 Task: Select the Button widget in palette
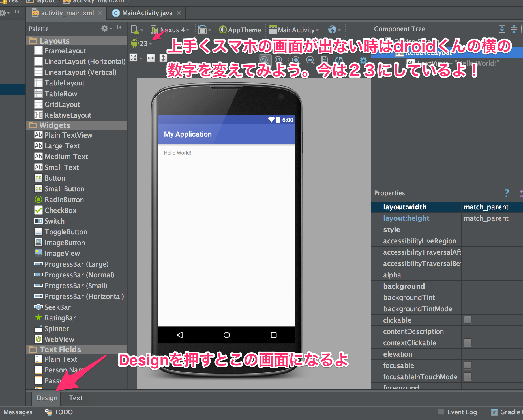pyautogui.click(x=50, y=178)
